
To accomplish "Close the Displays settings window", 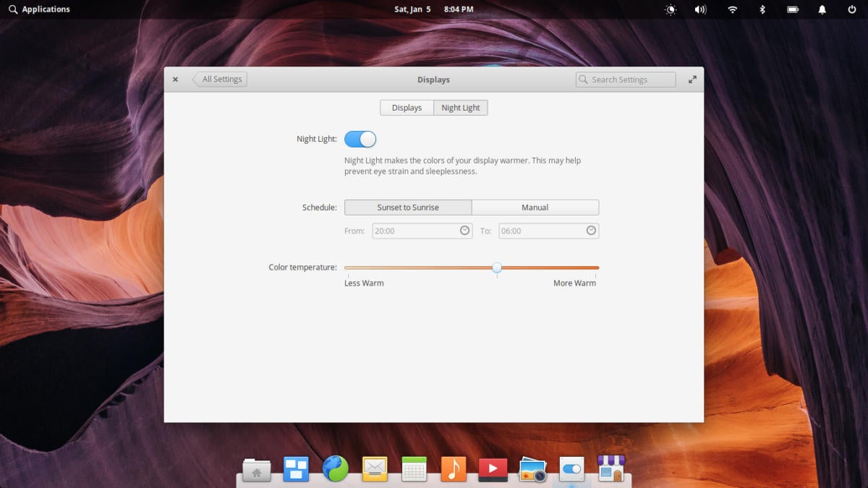I will point(175,80).
